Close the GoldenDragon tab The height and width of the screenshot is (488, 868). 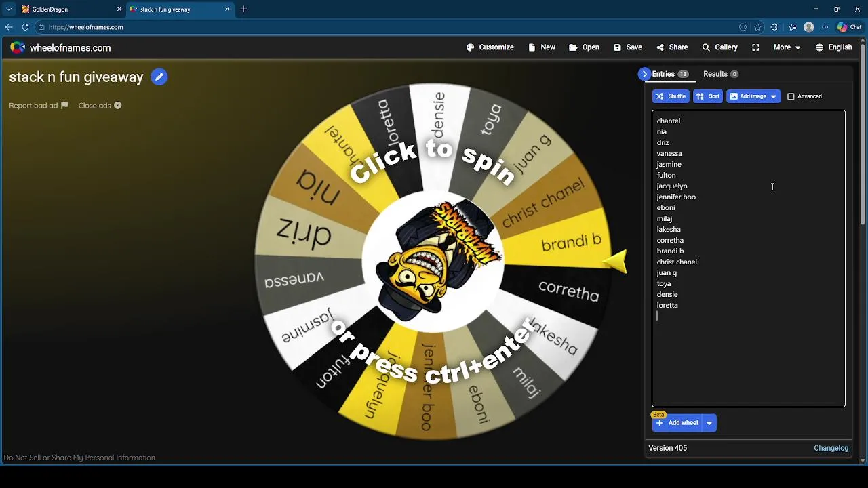(x=119, y=9)
